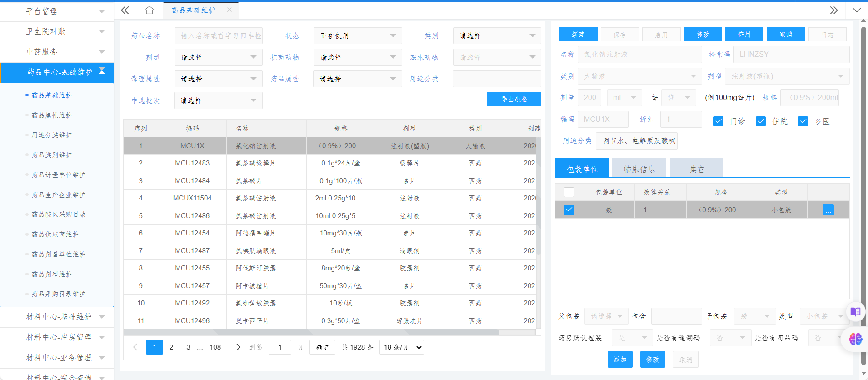Click the top 取消 button
Image resolution: width=868 pixels, height=380 pixels.
click(785, 35)
